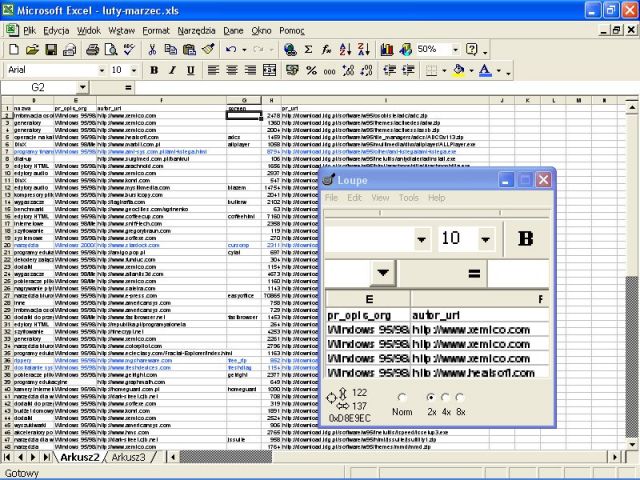Click Merge and Center icon
This screenshot has height=480, width=640.
pos(269,70)
